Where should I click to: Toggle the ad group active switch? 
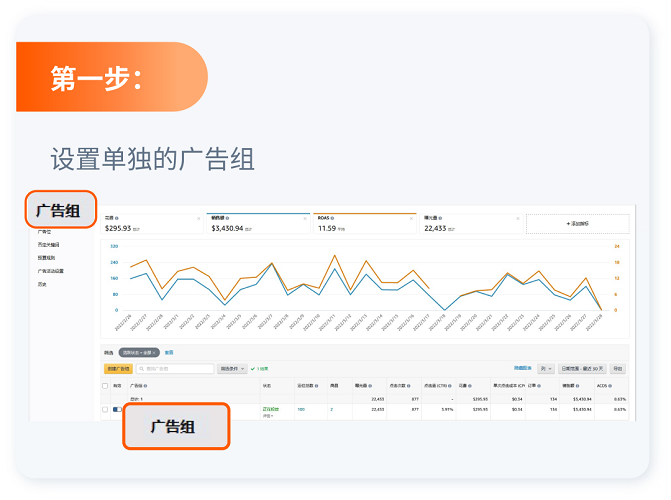[x=117, y=410]
